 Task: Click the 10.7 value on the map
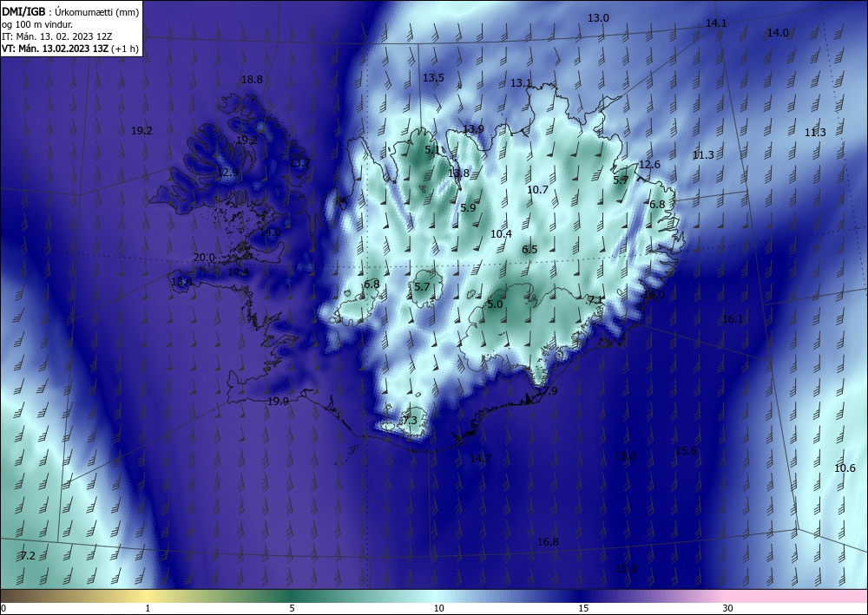(537, 190)
